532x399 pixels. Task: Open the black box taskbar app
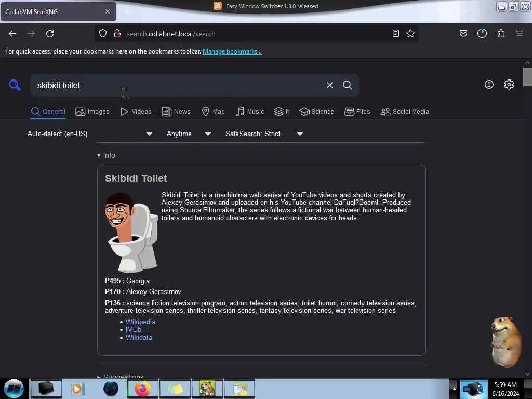point(46,389)
